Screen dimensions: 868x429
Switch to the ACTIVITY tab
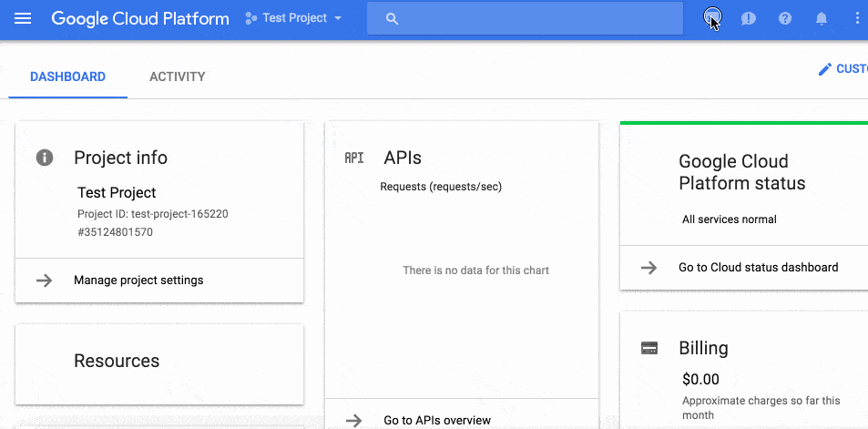(x=177, y=77)
